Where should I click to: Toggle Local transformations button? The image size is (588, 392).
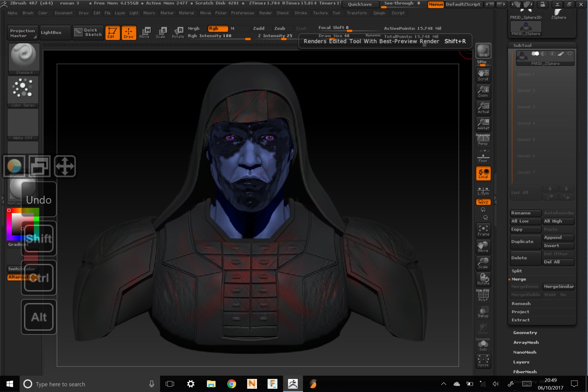(483, 173)
